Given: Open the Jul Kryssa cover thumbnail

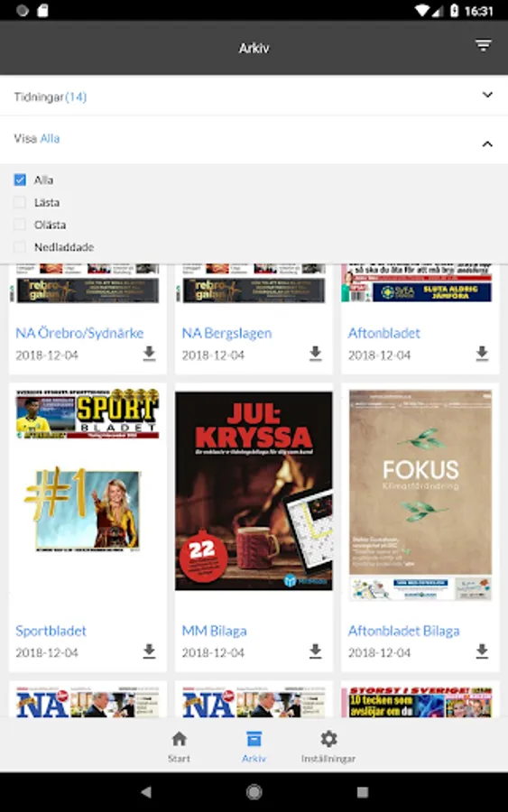Looking at the screenshot, I should (x=254, y=491).
